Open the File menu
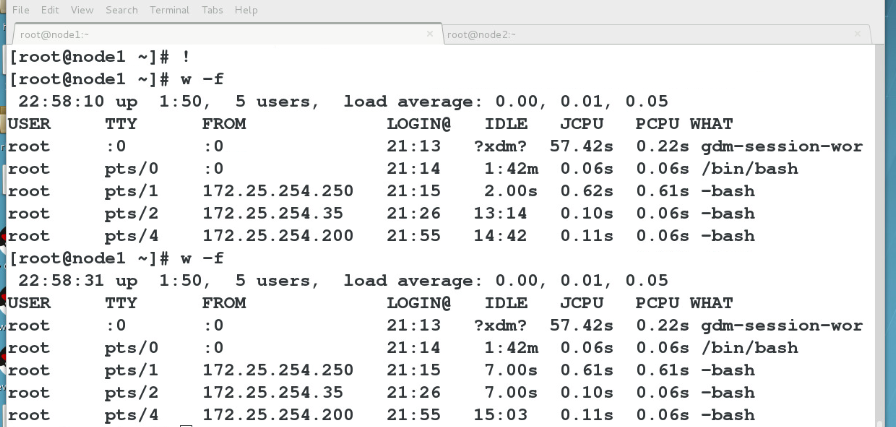The width and height of the screenshot is (896, 427). click(21, 10)
